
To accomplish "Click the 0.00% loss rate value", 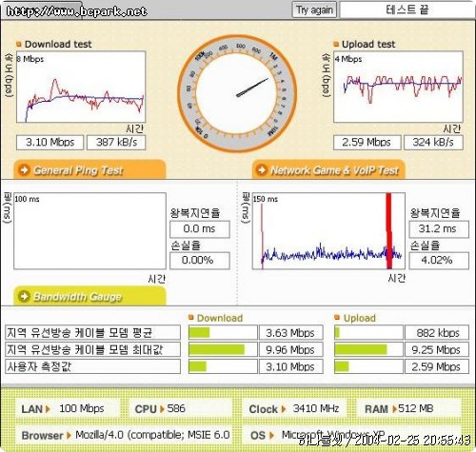I will [200, 261].
